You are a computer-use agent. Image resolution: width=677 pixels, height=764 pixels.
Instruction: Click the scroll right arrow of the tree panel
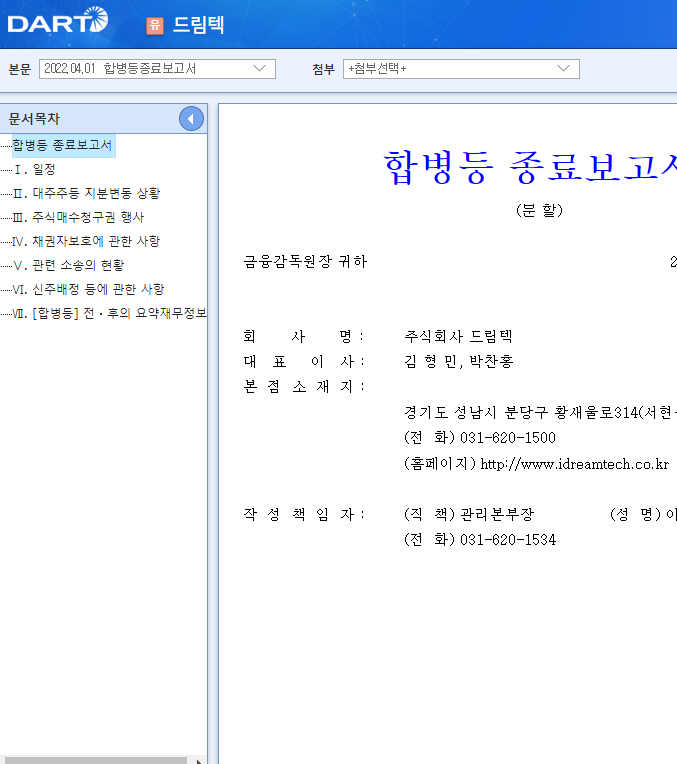pos(198,761)
